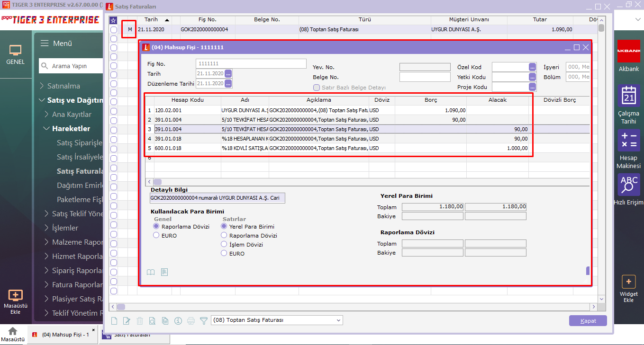The image size is (644, 345).
Task: Open the Tarih date picker ellipsis button
Action: click(228, 74)
